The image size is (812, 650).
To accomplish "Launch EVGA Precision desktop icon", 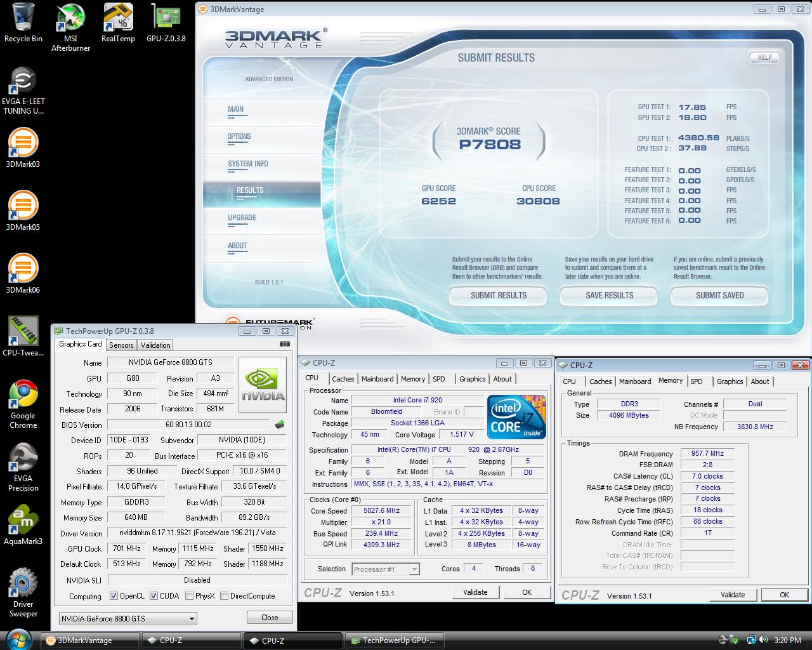I will coord(23,467).
